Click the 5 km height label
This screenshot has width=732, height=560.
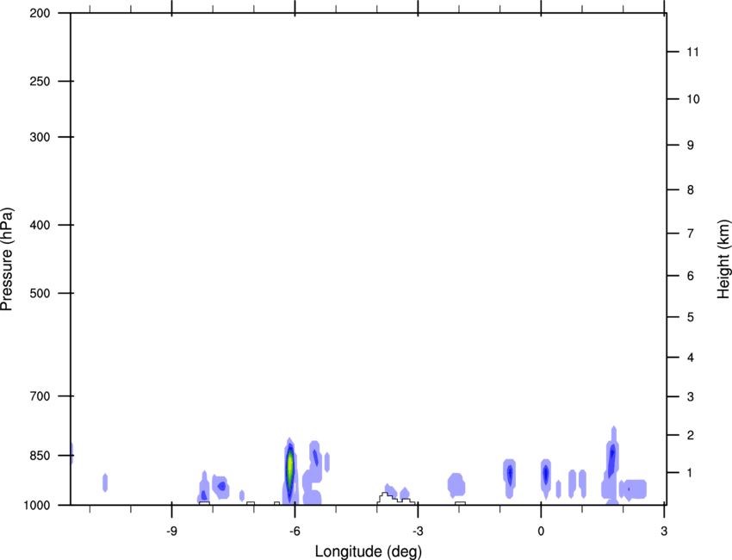click(x=690, y=317)
